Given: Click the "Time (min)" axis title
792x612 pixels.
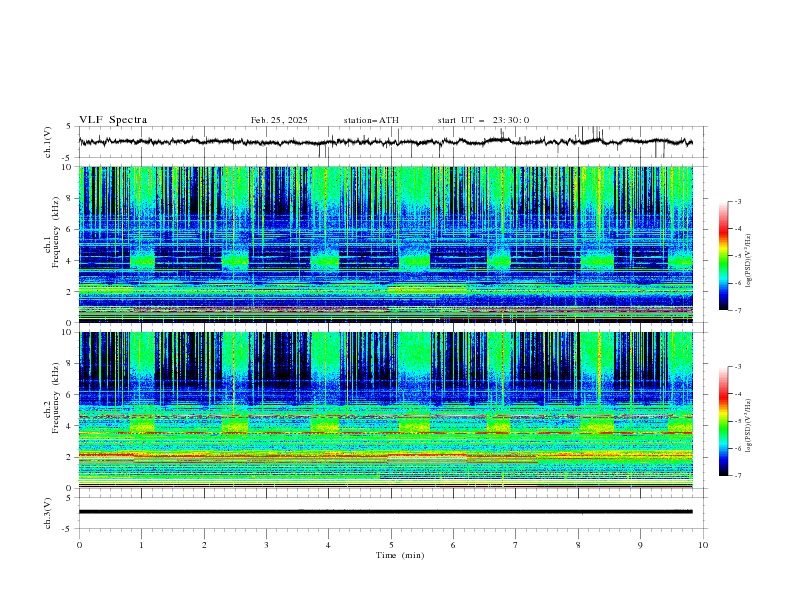Looking at the screenshot, I should pos(400,555).
